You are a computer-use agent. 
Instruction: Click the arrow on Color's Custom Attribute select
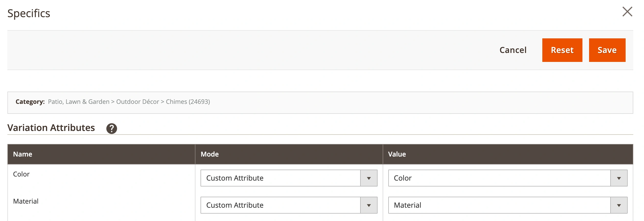coord(369,178)
